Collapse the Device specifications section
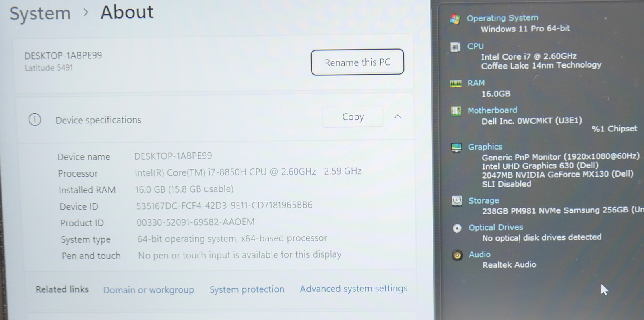 tap(398, 117)
